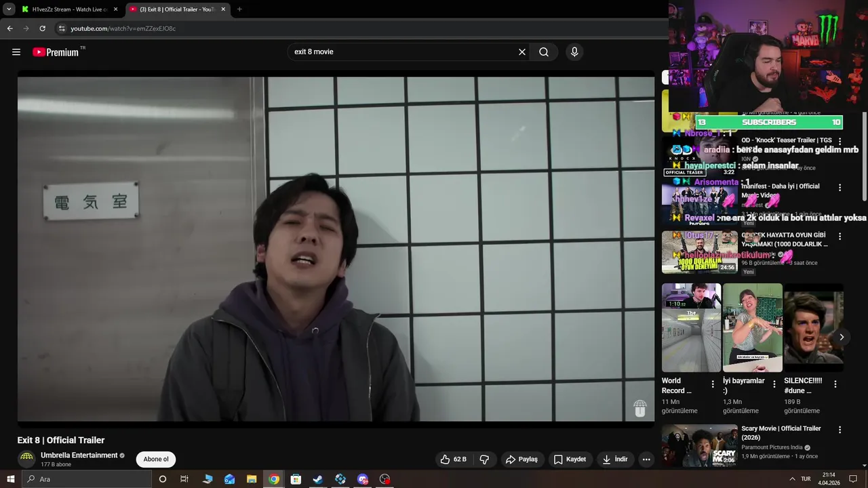The height and width of the screenshot is (488, 868).
Task: Save the video with Kaydet
Action: tap(570, 460)
